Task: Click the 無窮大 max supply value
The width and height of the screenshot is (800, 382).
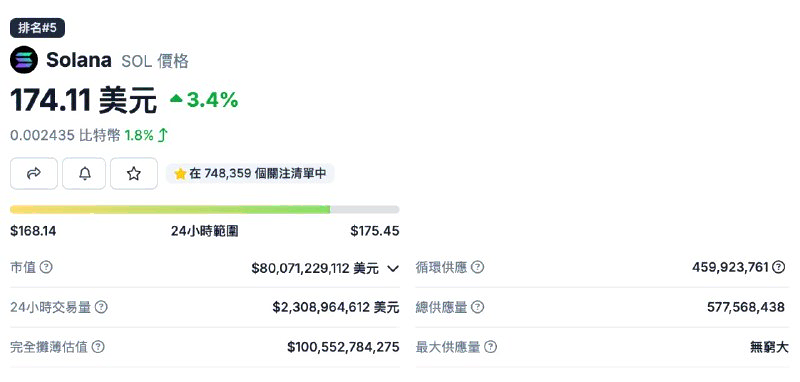Action: click(x=769, y=347)
